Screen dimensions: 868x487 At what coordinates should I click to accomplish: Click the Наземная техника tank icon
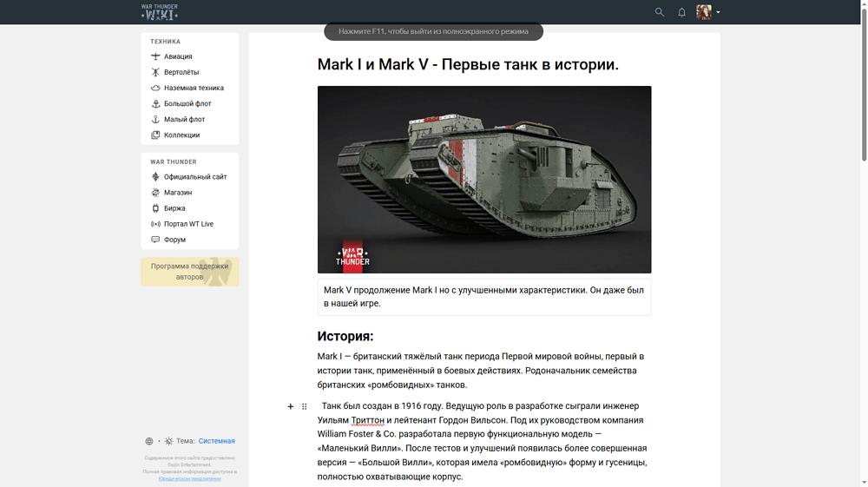[155, 88]
